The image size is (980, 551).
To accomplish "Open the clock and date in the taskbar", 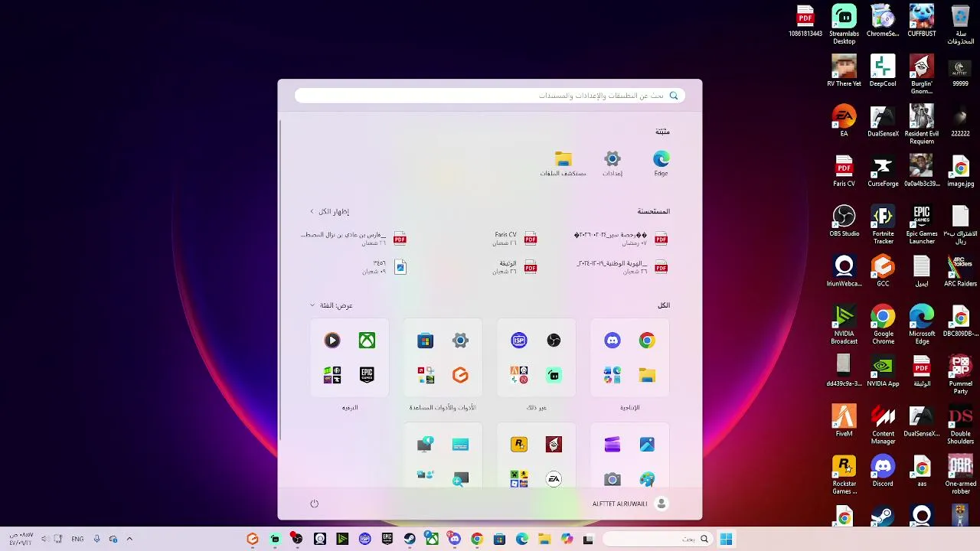I will tap(21, 540).
